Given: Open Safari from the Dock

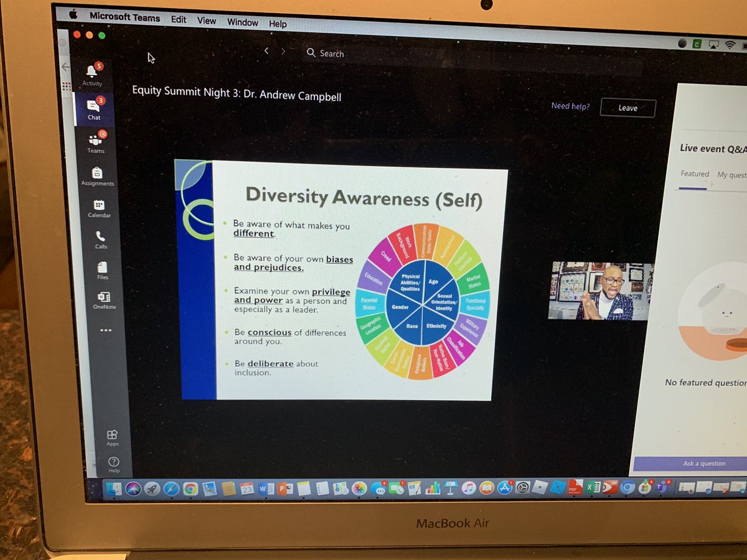Looking at the screenshot, I should click(x=172, y=488).
